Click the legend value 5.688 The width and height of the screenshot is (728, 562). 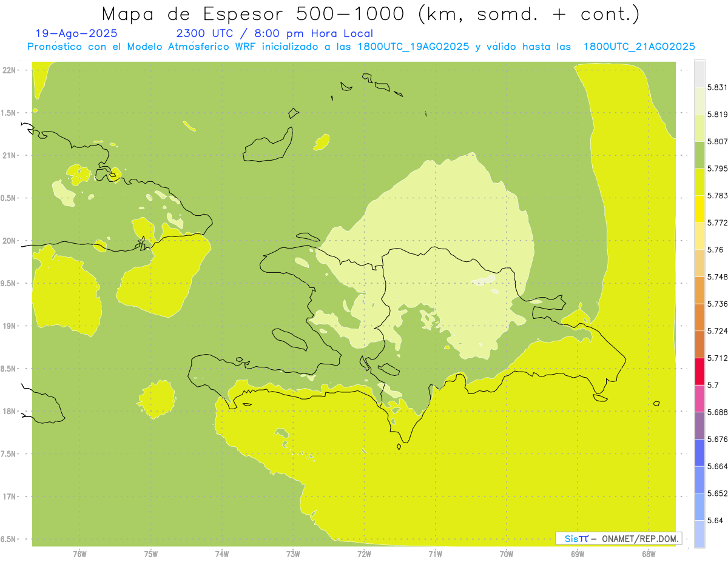click(x=717, y=412)
